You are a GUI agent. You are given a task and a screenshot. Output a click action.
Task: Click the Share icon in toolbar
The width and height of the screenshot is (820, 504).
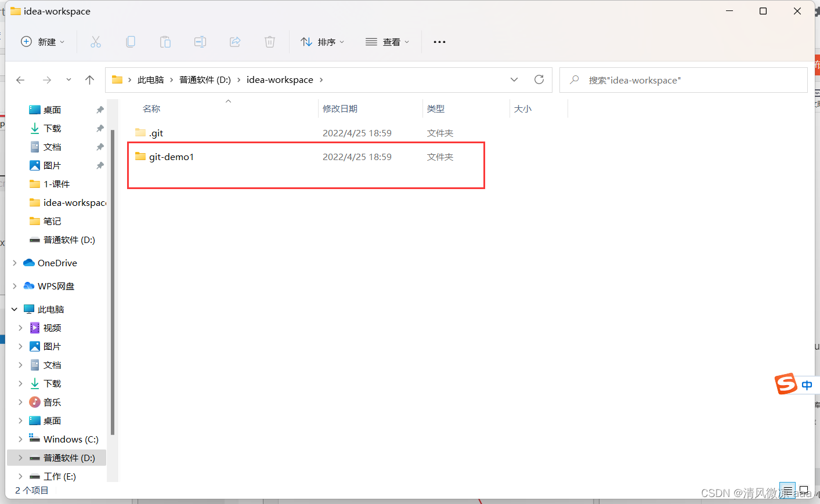click(235, 42)
